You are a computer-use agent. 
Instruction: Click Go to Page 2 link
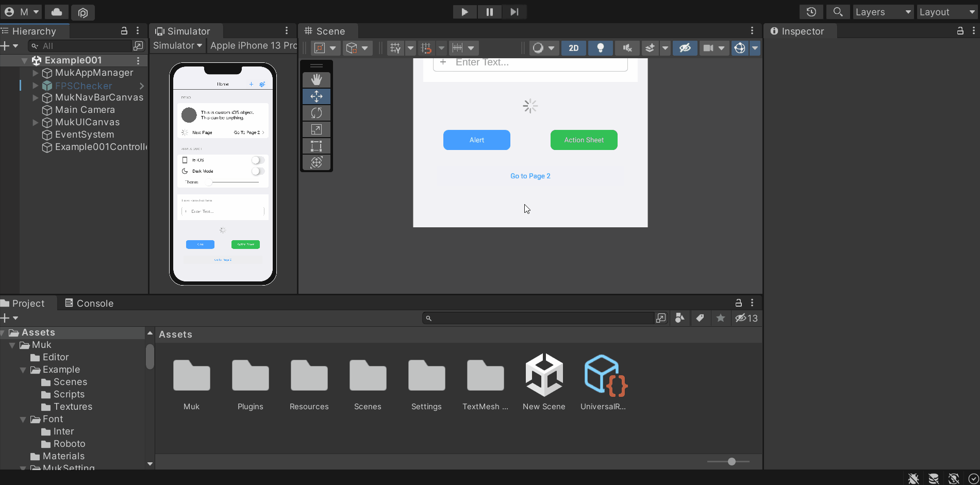[x=530, y=176]
